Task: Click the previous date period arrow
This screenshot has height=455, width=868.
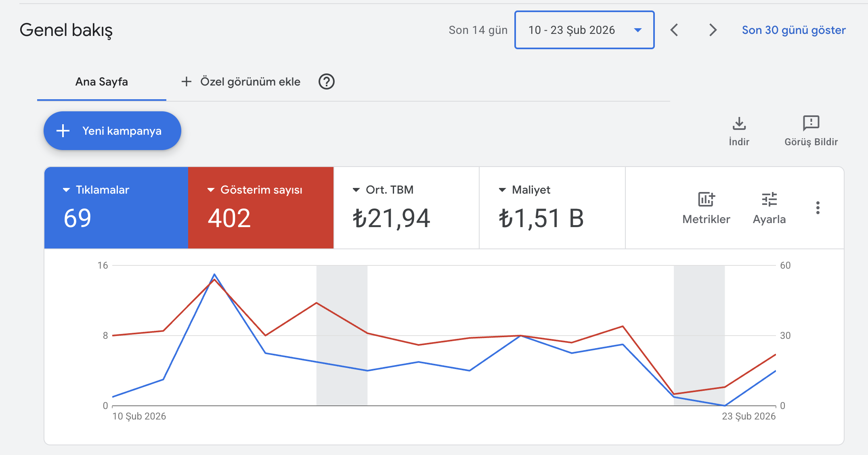Action: click(x=674, y=30)
